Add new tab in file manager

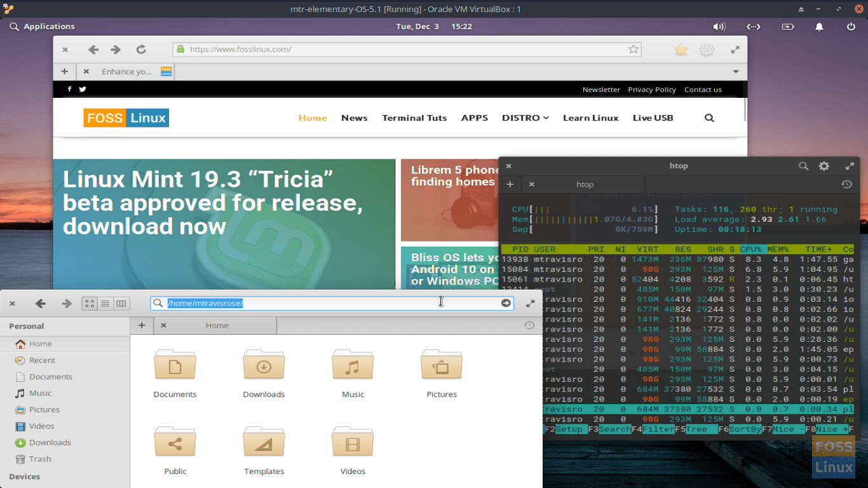pyautogui.click(x=142, y=325)
